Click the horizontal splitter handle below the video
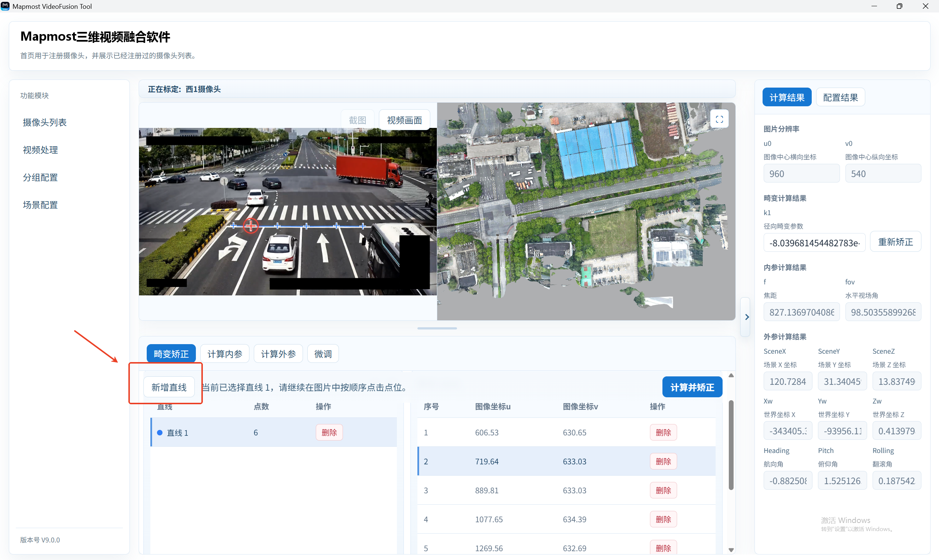 point(437,328)
